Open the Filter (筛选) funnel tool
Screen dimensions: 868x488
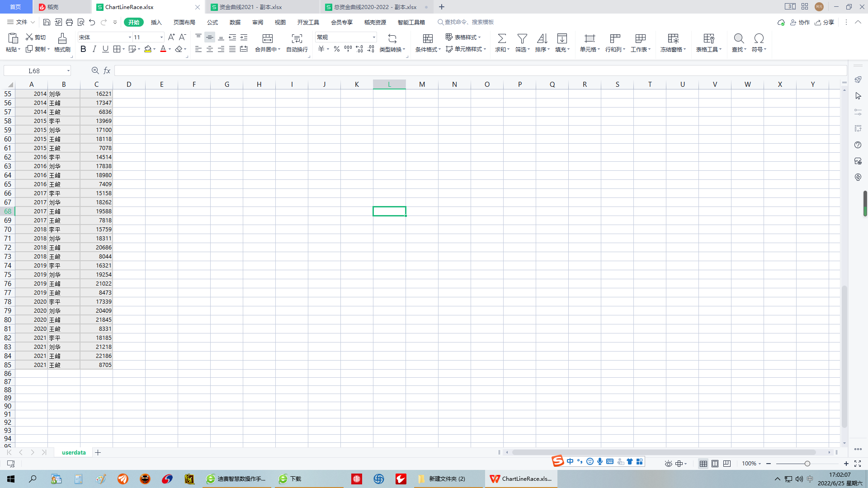(x=522, y=39)
